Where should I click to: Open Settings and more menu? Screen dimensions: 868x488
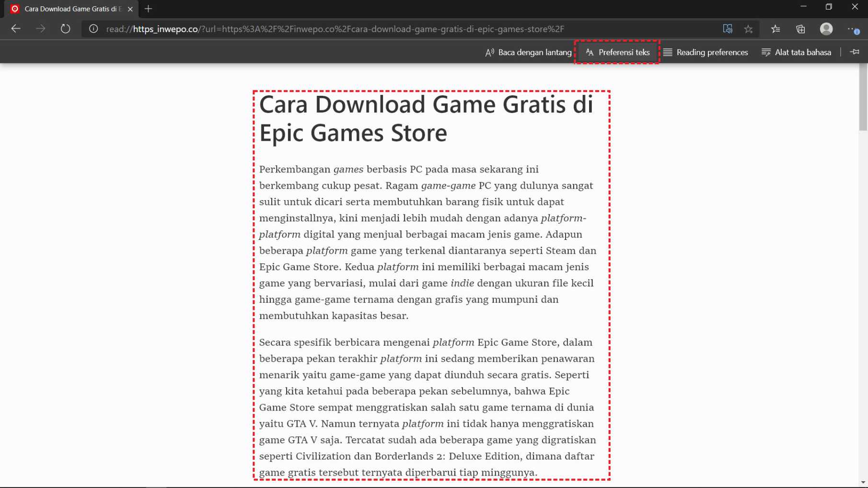[853, 29]
